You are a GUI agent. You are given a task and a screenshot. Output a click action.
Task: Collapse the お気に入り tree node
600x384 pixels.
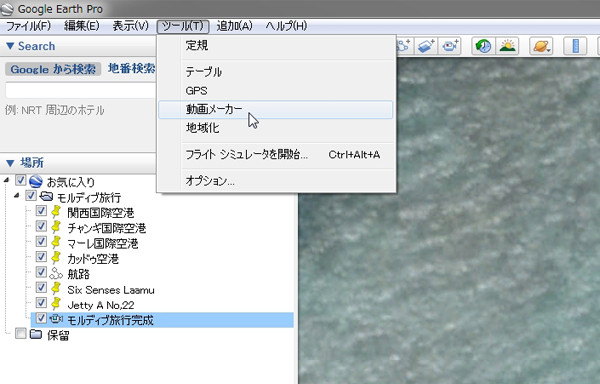[x=6, y=180]
